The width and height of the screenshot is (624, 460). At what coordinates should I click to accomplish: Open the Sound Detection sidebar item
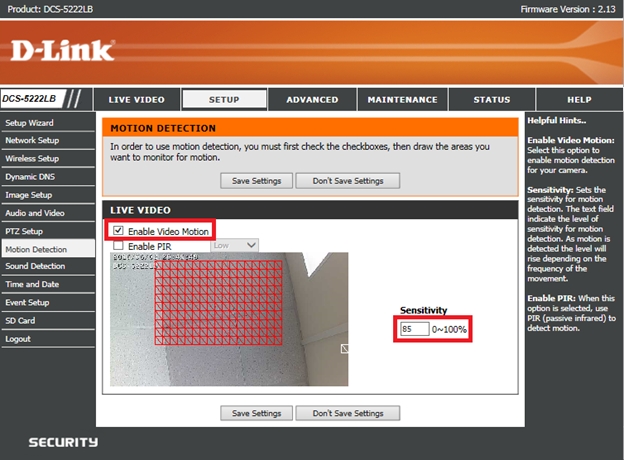point(36,266)
